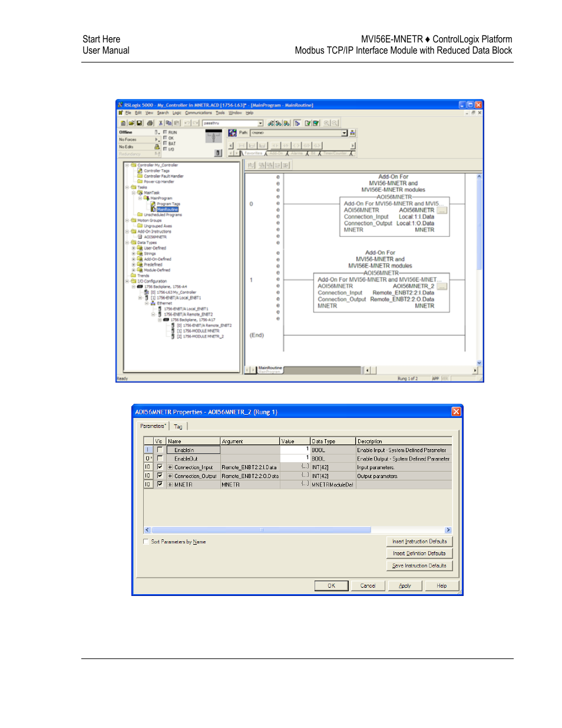The image size is (562, 728).
Task: Click the Zoom In magnifier icon
Action: pos(326,123)
